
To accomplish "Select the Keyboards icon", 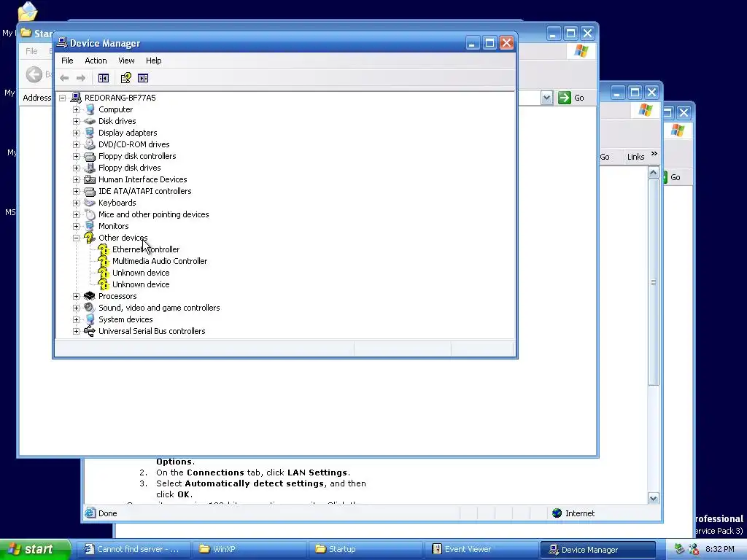I will [90, 203].
